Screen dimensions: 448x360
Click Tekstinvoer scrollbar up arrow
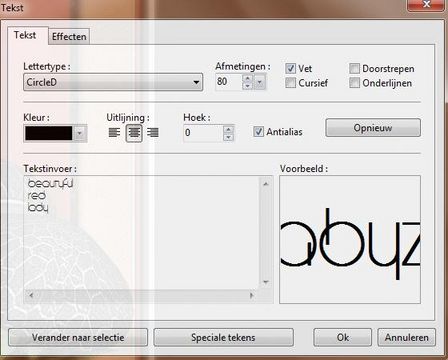(266, 184)
